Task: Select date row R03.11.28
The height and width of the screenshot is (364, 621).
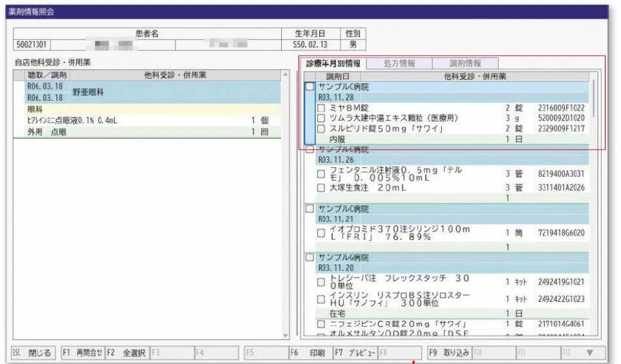Action: (x=452, y=97)
